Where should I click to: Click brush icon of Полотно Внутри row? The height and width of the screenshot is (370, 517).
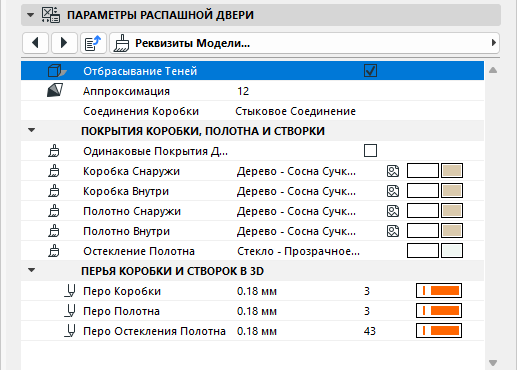click(54, 231)
